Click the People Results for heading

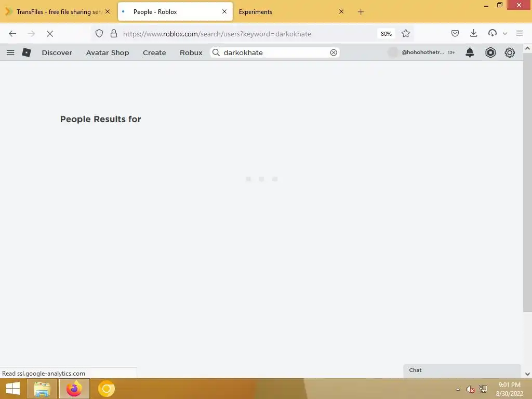coord(100,119)
